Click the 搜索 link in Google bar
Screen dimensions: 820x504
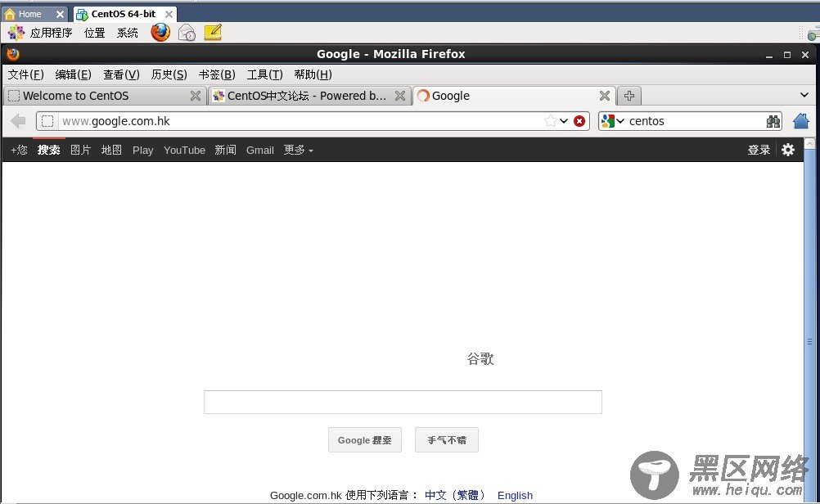pos(48,150)
